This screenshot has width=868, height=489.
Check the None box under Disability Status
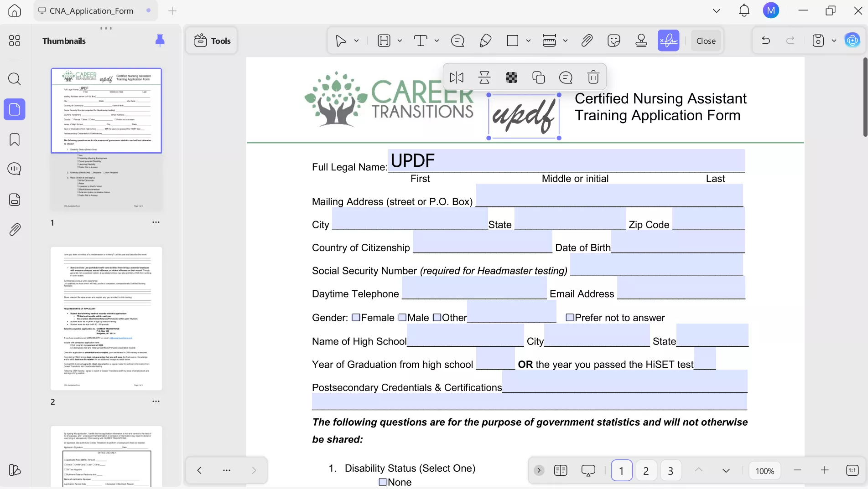point(383,482)
